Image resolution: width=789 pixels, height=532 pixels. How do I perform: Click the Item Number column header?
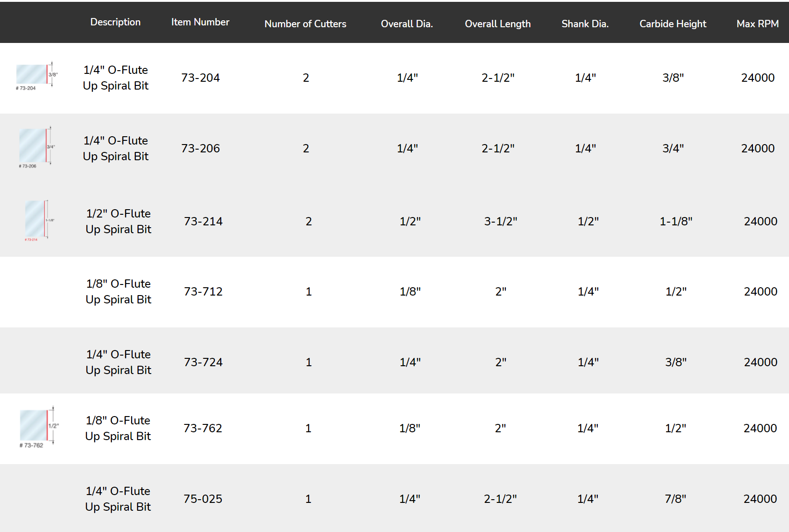[200, 22]
